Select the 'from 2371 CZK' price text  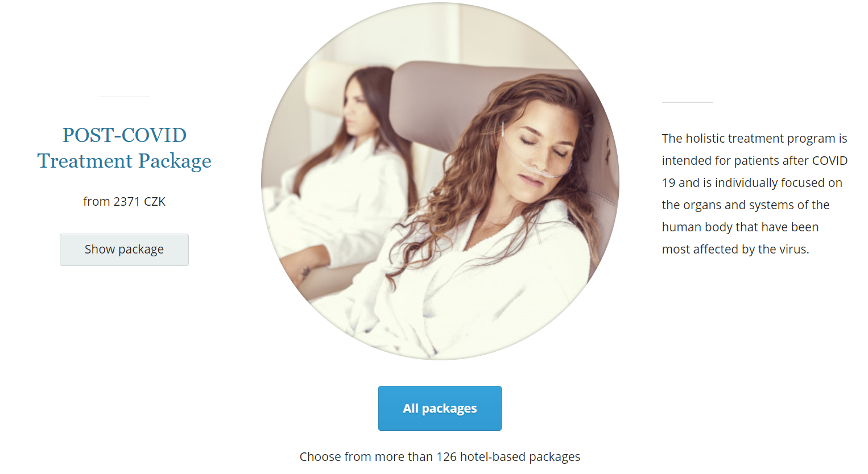click(x=124, y=202)
